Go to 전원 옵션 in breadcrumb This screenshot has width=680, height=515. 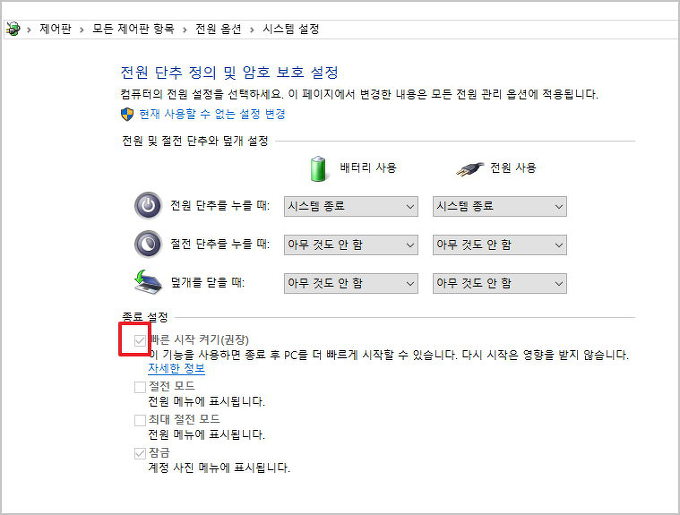pyautogui.click(x=217, y=30)
